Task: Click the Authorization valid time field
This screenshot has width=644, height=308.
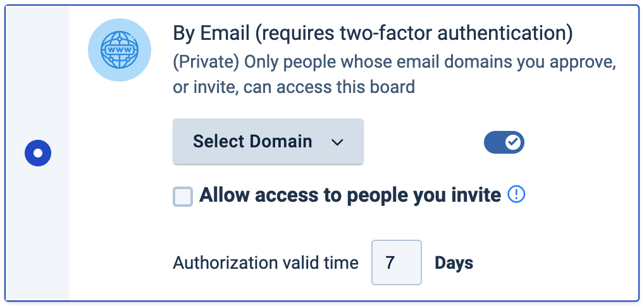Action: (396, 262)
